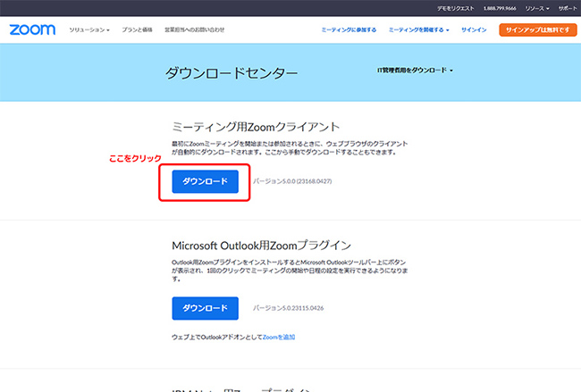Click the orange サインアップは無料です button

click(537, 30)
